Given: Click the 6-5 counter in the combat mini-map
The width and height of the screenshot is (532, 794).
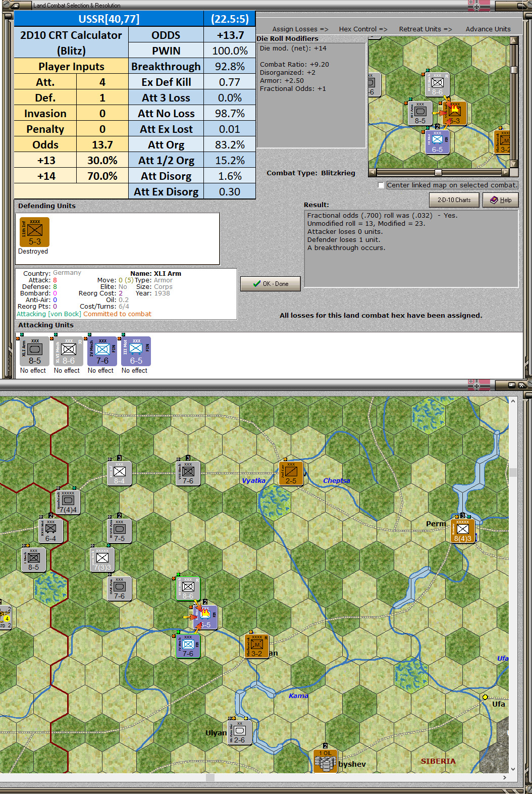Looking at the screenshot, I should (x=438, y=142).
